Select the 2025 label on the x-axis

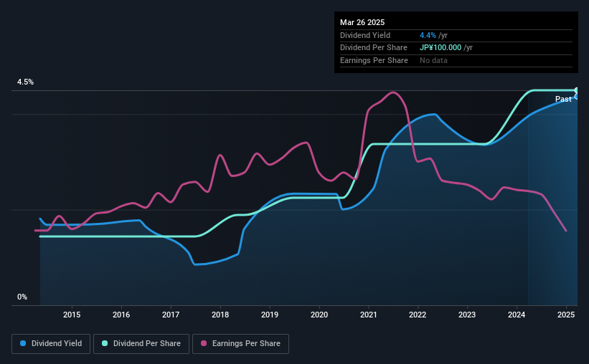(x=566, y=315)
